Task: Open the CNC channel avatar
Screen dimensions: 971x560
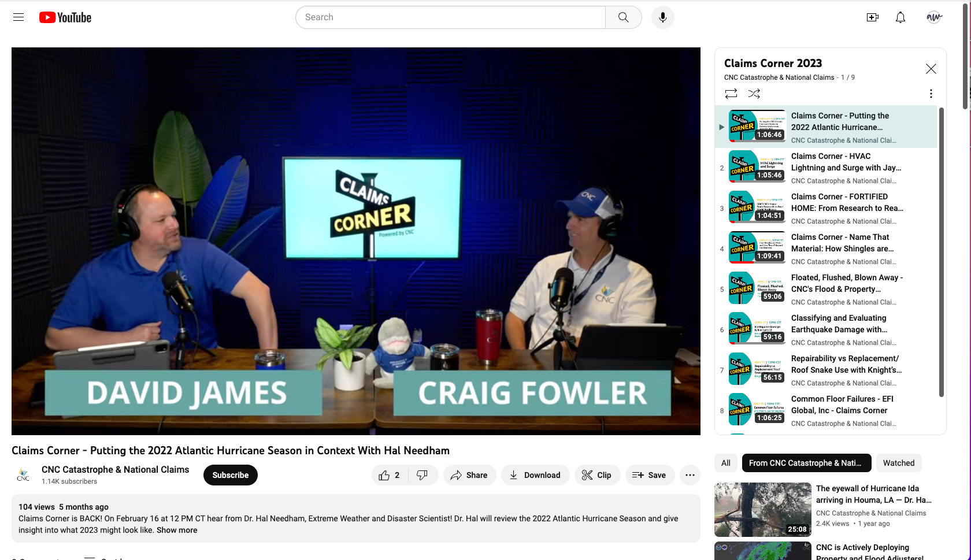Action: point(23,475)
